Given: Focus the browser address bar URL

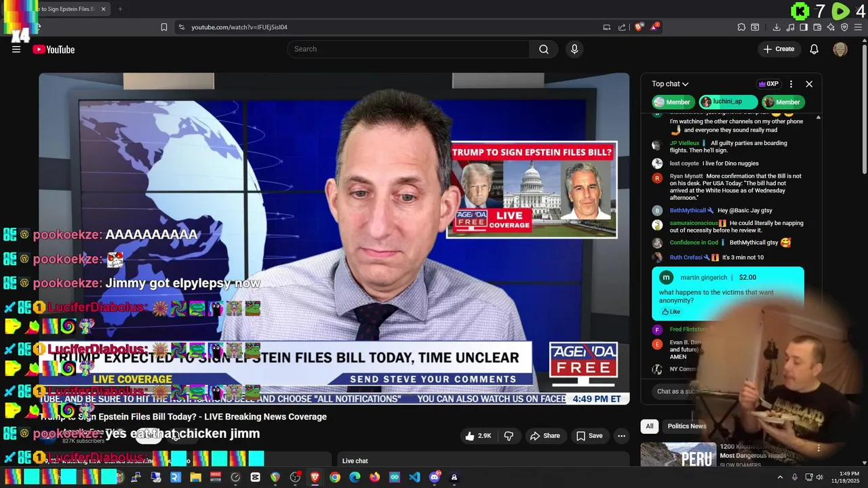Looking at the screenshot, I should [x=239, y=27].
